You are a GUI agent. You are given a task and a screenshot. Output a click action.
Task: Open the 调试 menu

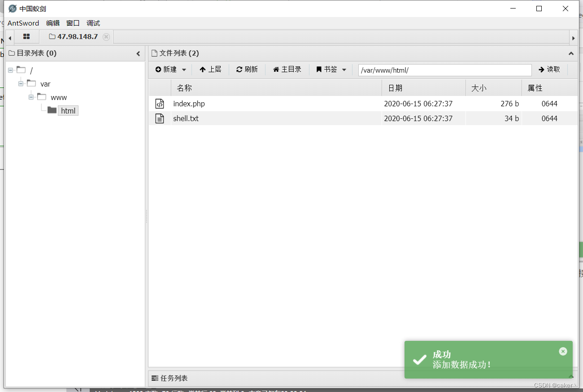coord(93,23)
